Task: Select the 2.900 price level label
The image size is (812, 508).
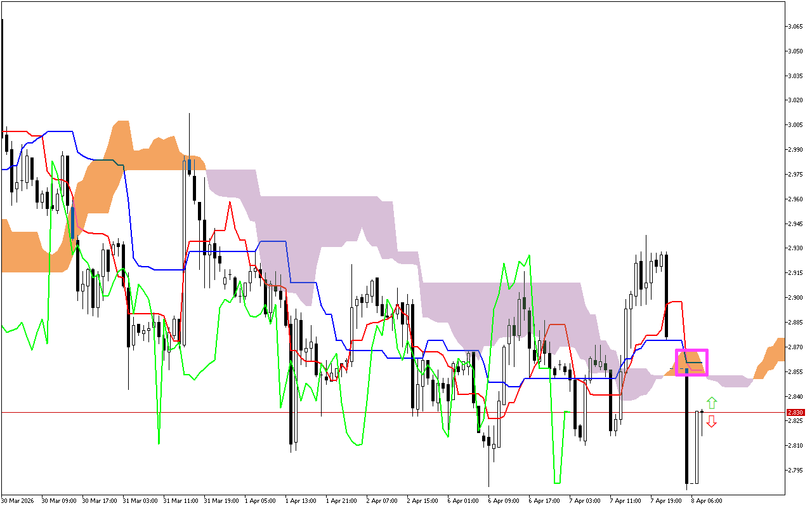Action: (x=794, y=297)
